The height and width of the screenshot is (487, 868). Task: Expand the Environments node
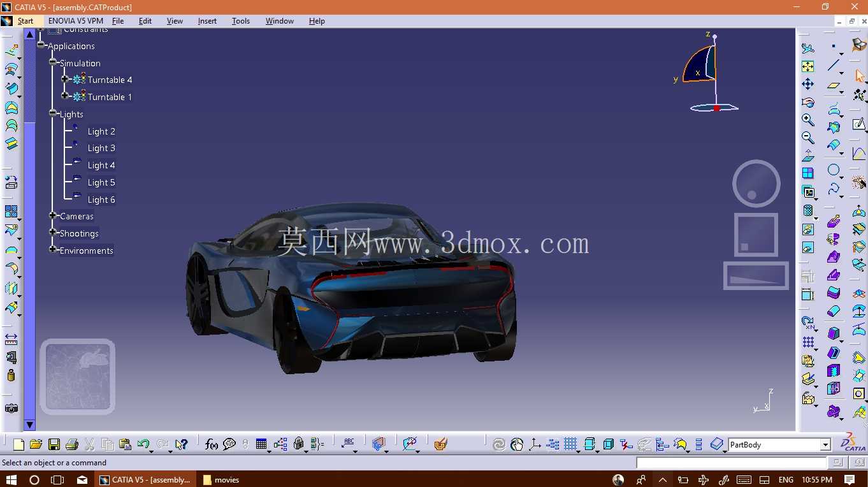tap(54, 250)
